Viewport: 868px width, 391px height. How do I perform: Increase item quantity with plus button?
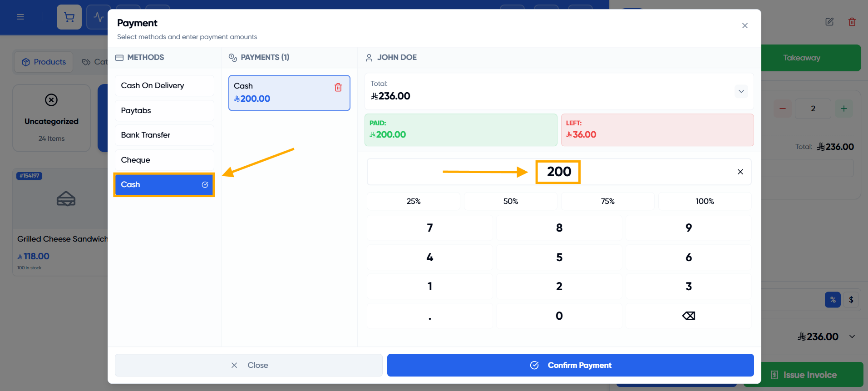[844, 109]
